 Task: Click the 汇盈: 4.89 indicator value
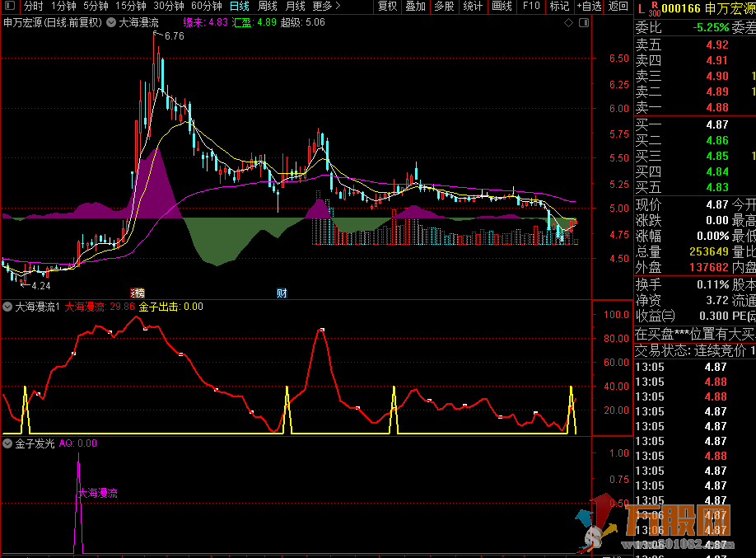point(254,22)
